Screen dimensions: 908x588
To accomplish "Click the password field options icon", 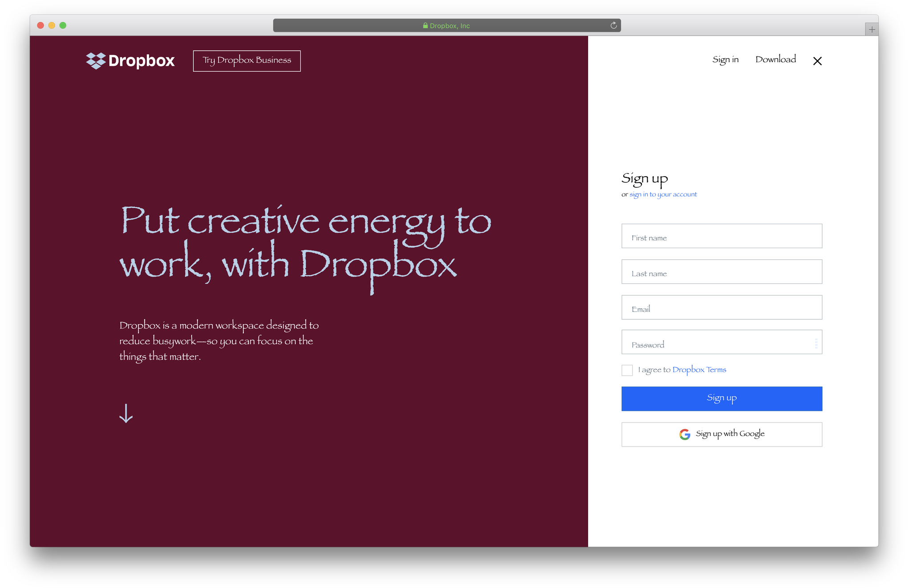I will (816, 343).
